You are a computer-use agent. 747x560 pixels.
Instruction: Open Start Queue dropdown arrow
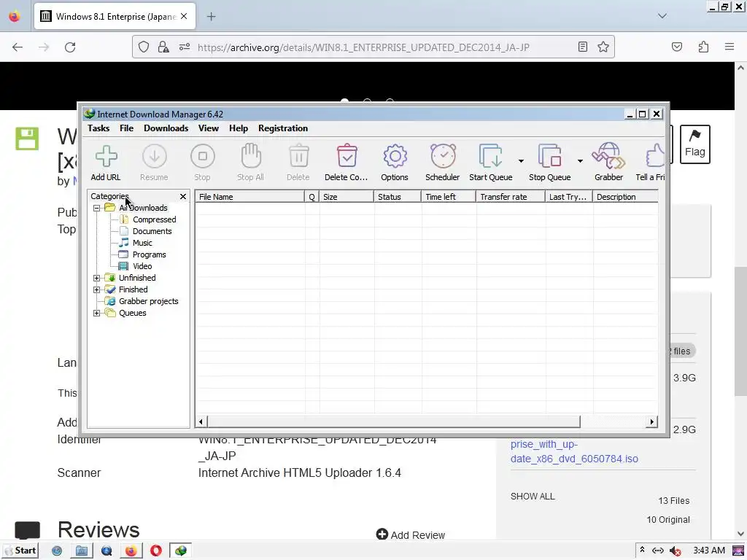[x=521, y=161]
